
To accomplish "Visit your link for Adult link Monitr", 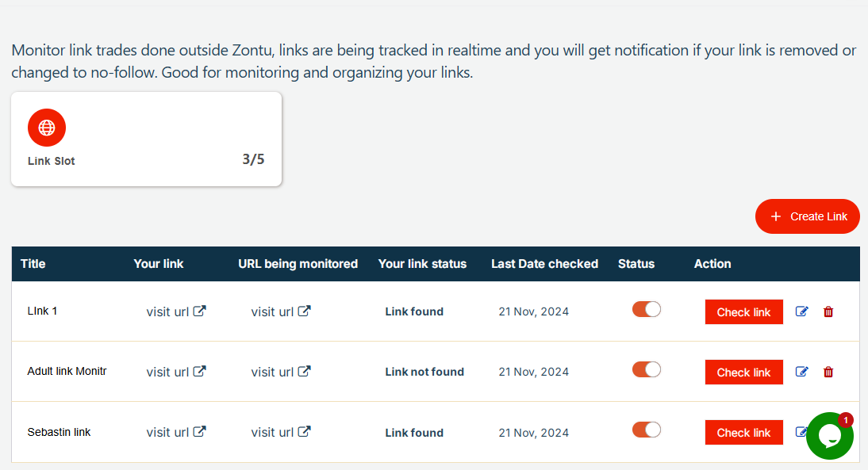I will (x=168, y=372).
